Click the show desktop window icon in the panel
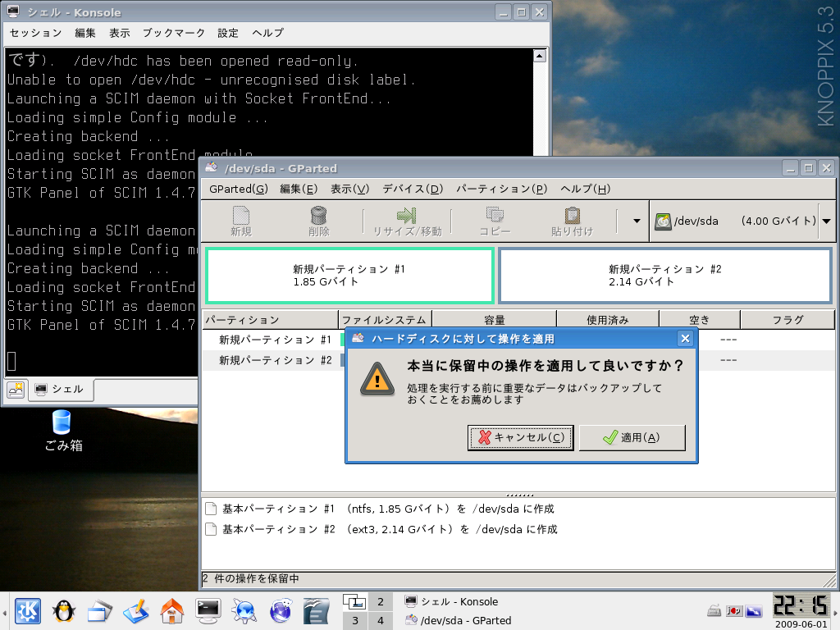Image resolution: width=840 pixels, height=630 pixels. coord(99,610)
